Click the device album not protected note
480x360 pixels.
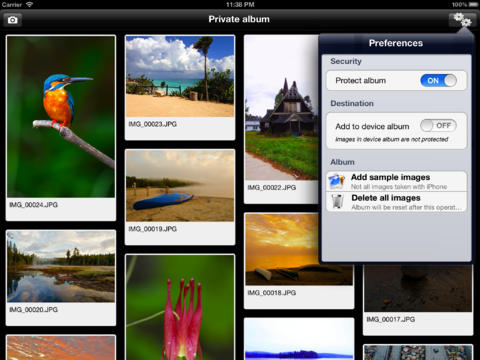pos(392,139)
